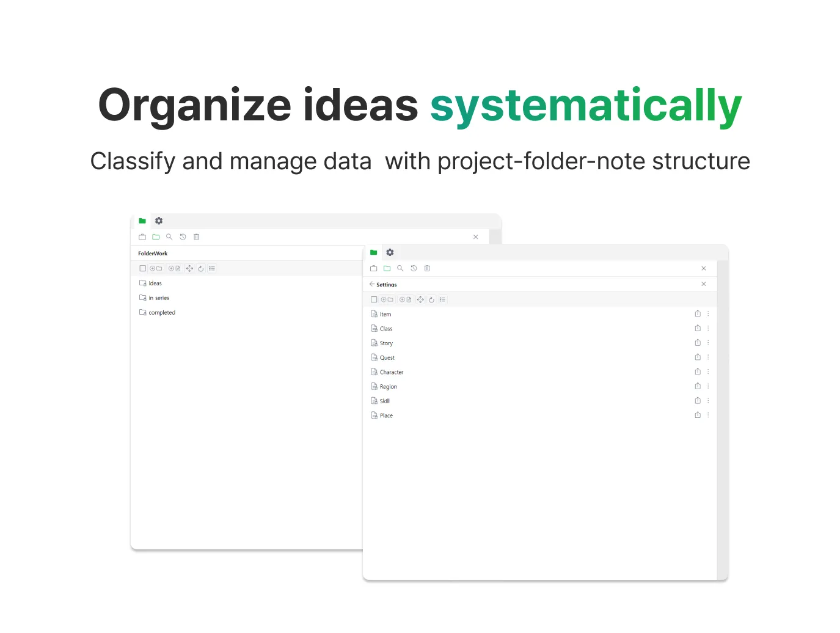Open search magnifier in FolderWork window
Image resolution: width=840 pixels, height=633 pixels.
[169, 236]
